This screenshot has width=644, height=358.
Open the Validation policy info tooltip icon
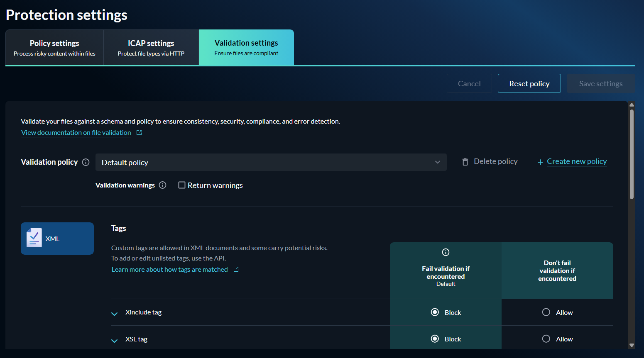coord(86,162)
